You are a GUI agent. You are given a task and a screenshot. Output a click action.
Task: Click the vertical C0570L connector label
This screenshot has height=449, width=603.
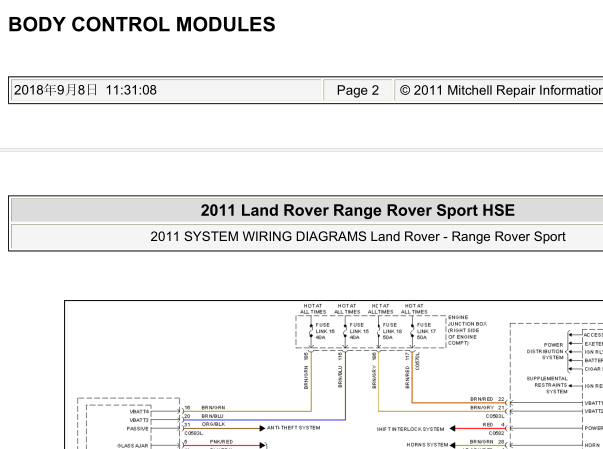(x=418, y=361)
